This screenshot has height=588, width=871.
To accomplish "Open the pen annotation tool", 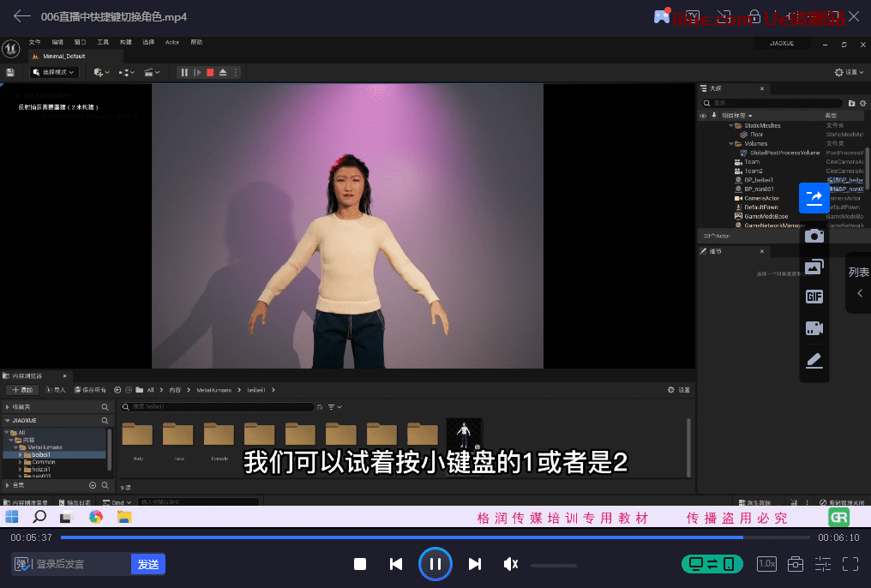I will [814, 360].
